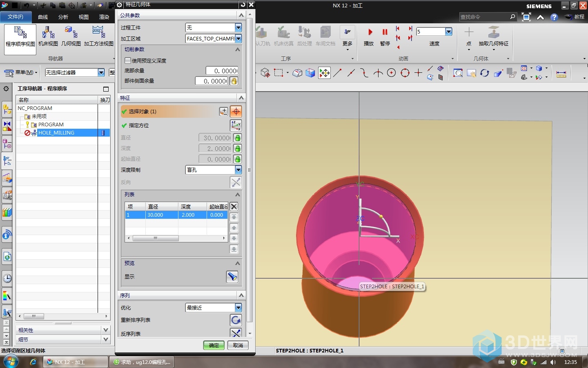Click the measure distance ruler icon

click(x=561, y=74)
